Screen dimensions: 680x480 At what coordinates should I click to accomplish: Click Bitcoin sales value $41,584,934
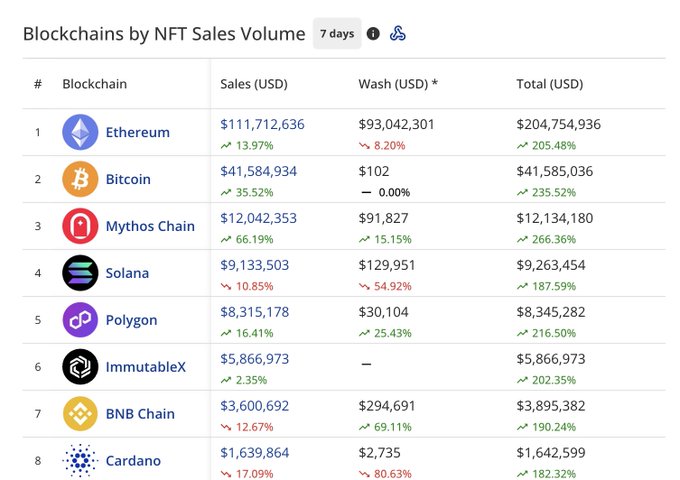pyautogui.click(x=258, y=171)
